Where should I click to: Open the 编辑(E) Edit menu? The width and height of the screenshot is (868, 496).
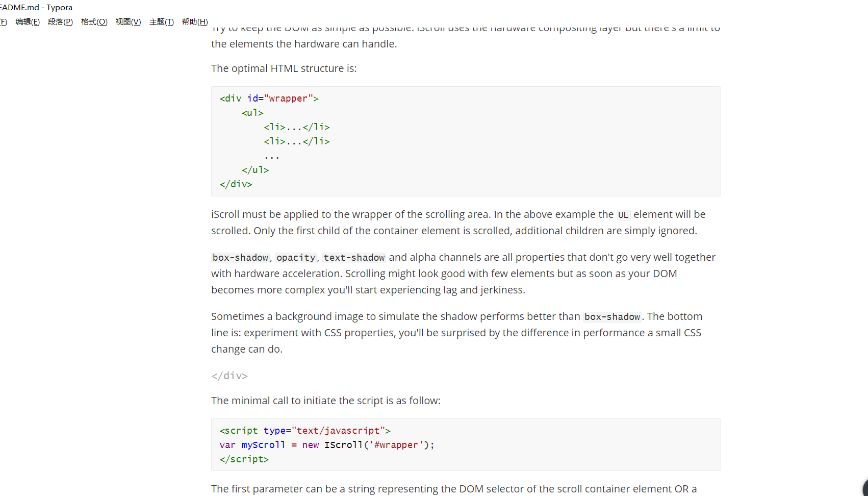point(28,22)
